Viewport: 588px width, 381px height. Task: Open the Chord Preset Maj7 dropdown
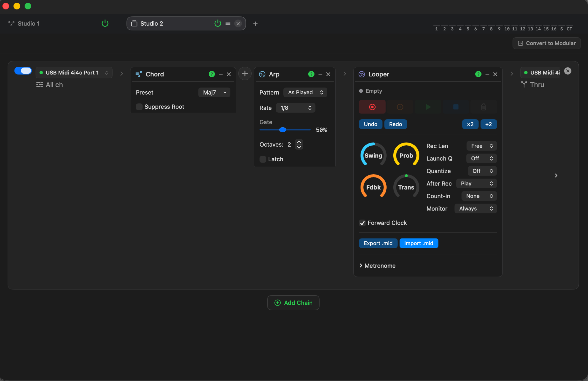(x=214, y=92)
